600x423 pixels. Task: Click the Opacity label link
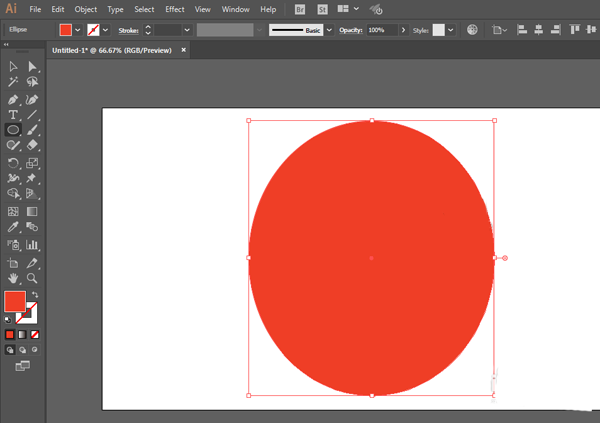pyautogui.click(x=350, y=30)
